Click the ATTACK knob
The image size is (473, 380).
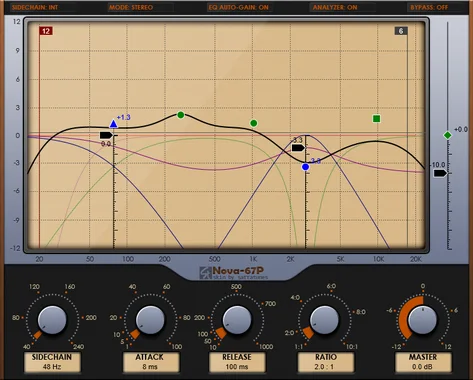(x=150, y=320)
